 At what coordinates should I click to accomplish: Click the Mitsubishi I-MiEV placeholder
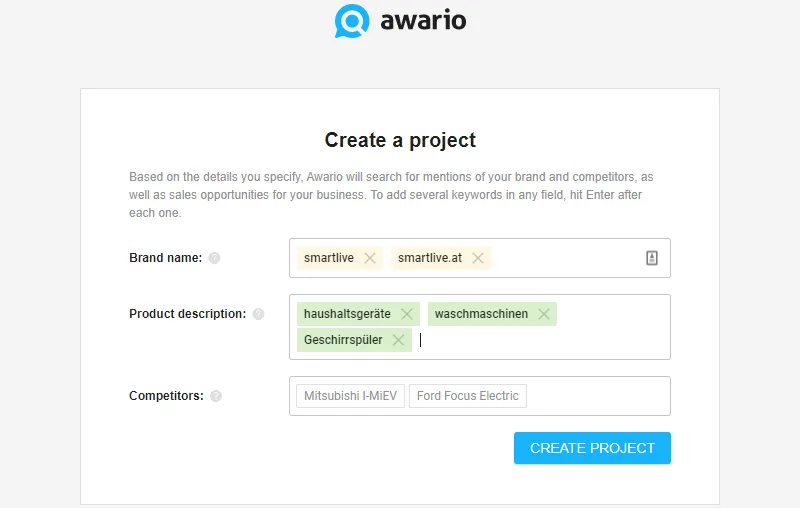click(x=351, y=396)
